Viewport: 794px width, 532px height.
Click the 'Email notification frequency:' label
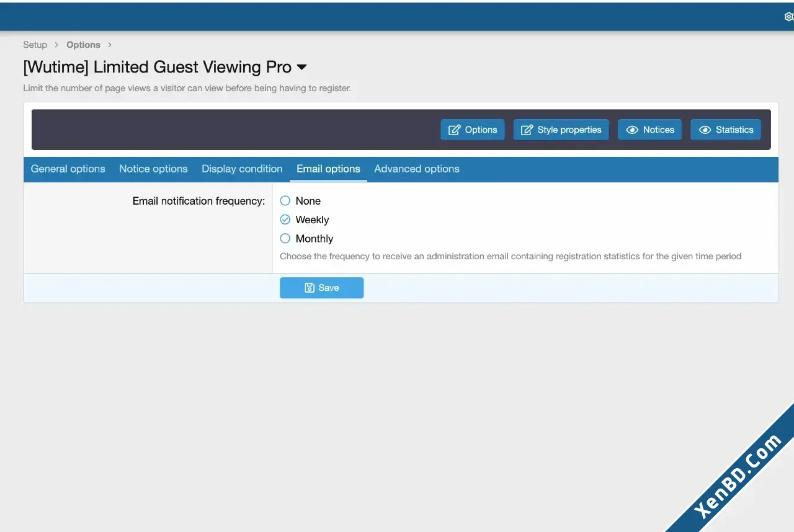[x=198, y=201]
